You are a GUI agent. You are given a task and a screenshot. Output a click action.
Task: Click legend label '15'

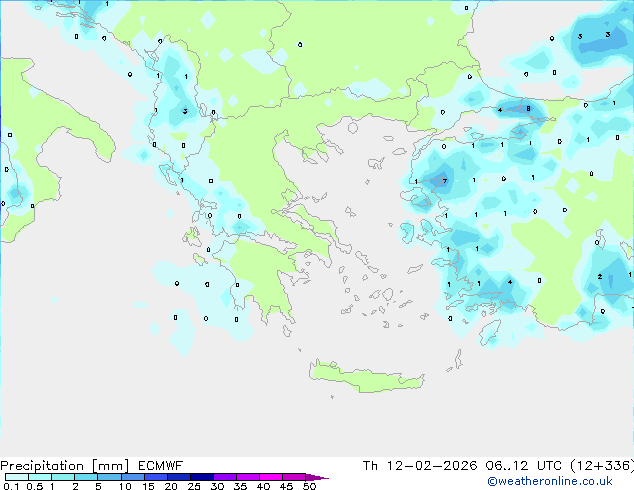pos(148,486)
